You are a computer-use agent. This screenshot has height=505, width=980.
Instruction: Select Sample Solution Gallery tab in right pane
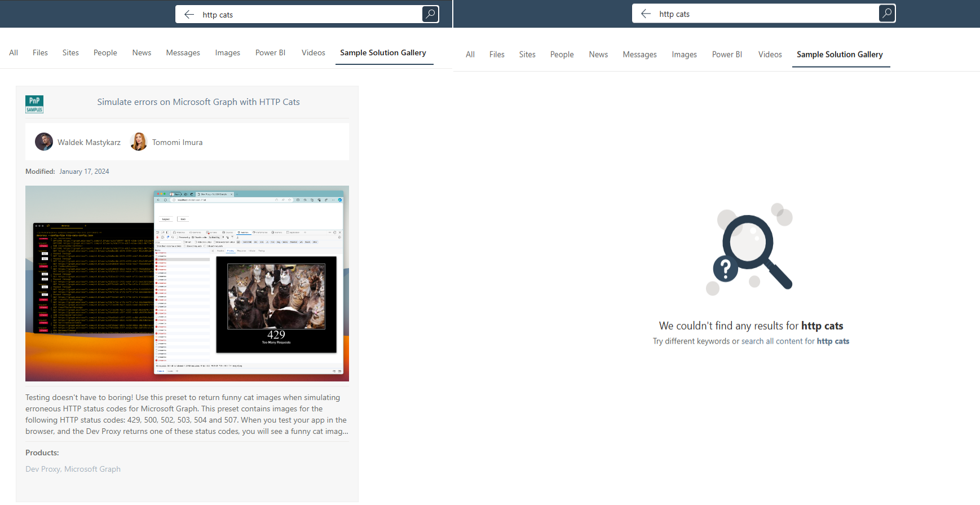click(840, 54)
